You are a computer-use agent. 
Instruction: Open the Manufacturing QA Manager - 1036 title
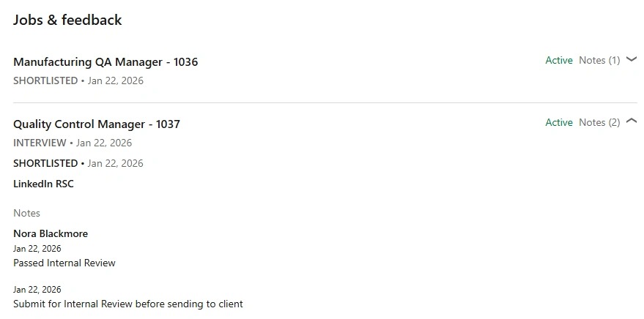(106, 61)
